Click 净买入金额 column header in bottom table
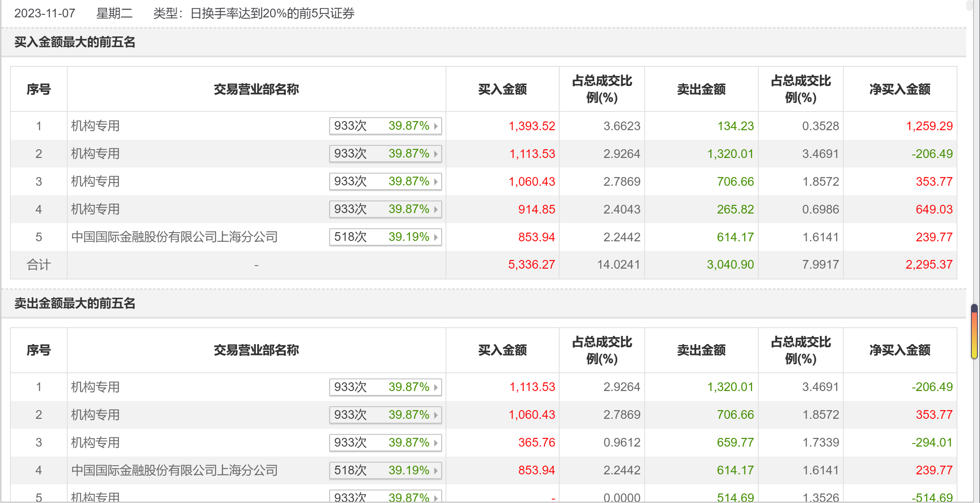 pos(900,350)
